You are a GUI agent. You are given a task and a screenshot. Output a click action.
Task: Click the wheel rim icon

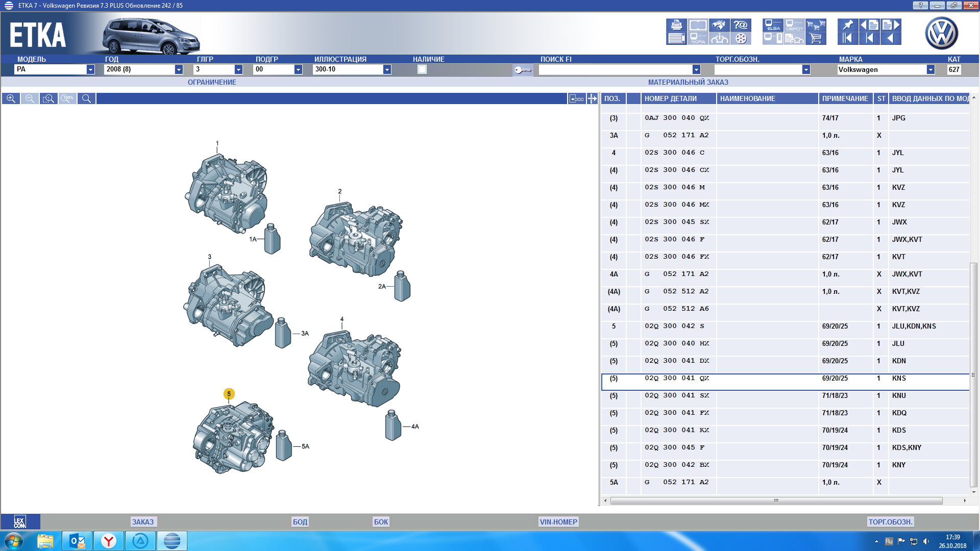(x=741, y=38)
